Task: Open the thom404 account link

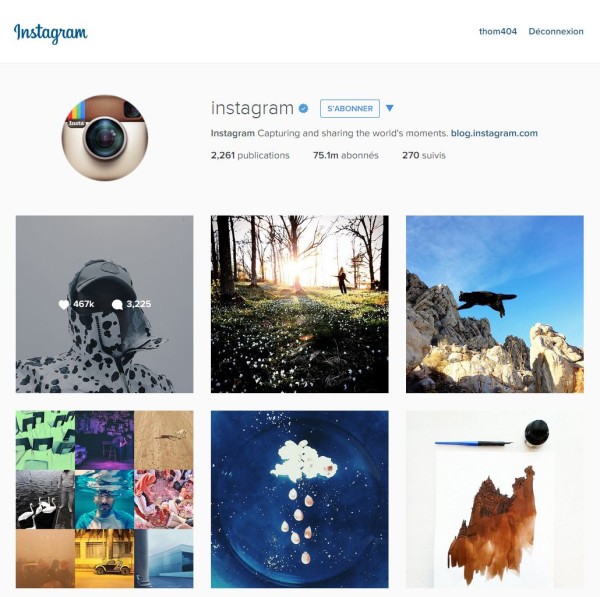Action: pos(498,31)
